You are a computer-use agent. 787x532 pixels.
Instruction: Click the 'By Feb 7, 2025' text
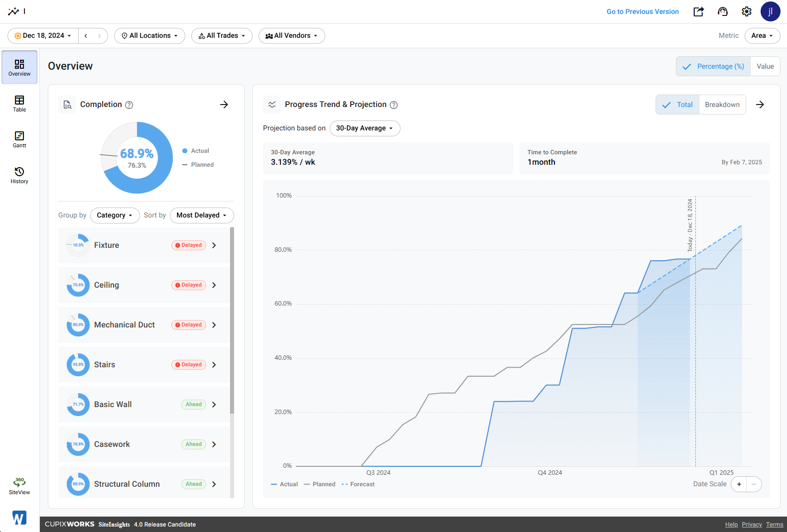(742, 162)
